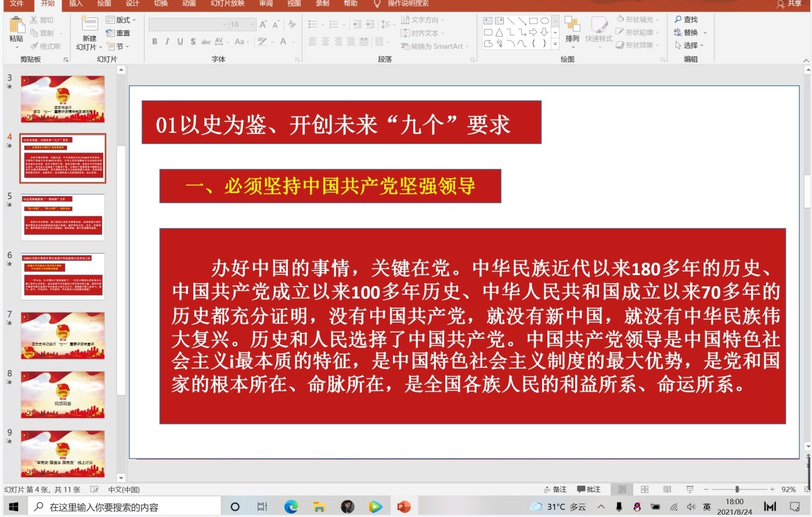
Task: Switch to Slide Sorter view
Action: [644, 489]
